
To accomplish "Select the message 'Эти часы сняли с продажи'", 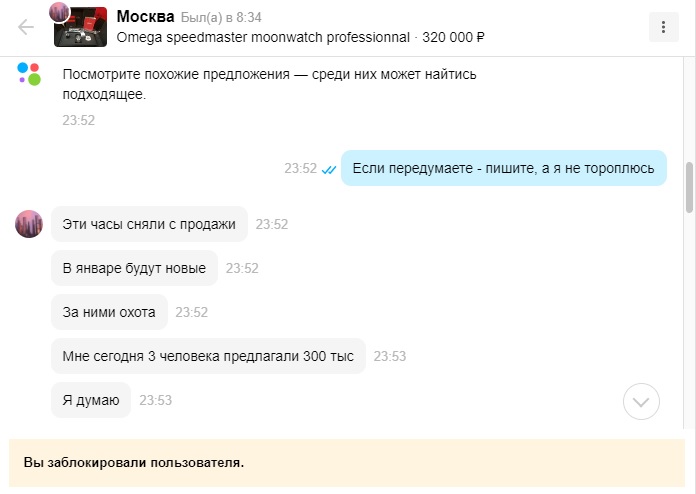I will pyautogui.click(x=149, y=224).
